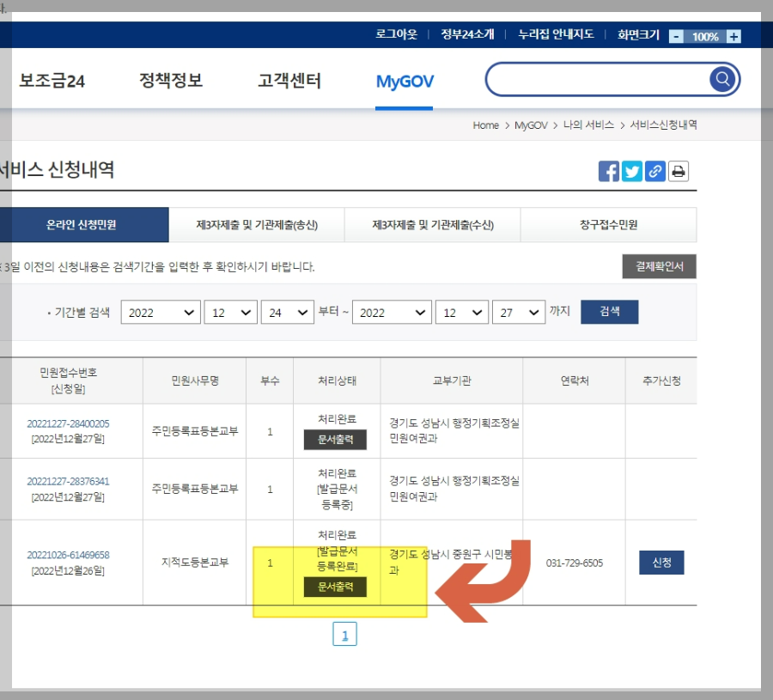This screenshot has height=700, width=773.
Task: Open the MyGOV menu item
Action: coord(405,78)
